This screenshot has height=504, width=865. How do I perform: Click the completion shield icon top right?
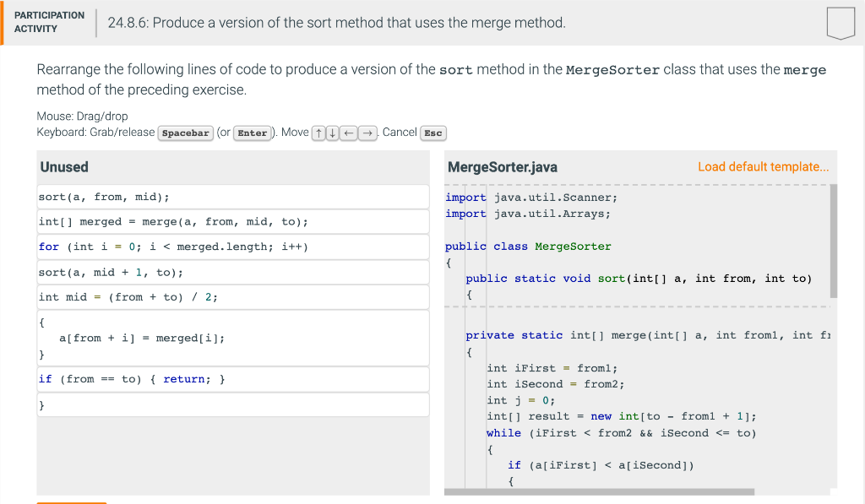(840, 24)
